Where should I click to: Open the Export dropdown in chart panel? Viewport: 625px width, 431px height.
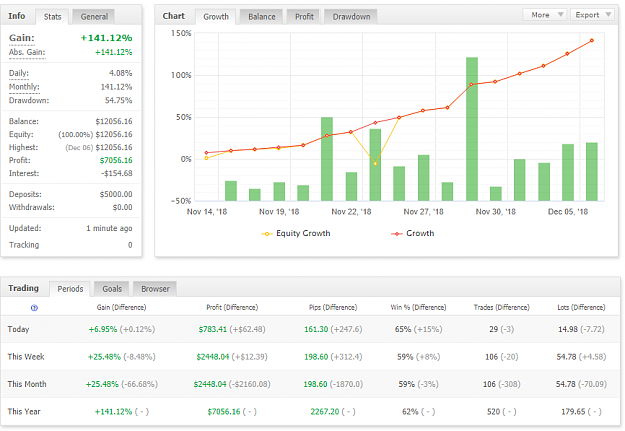[592, 15]
